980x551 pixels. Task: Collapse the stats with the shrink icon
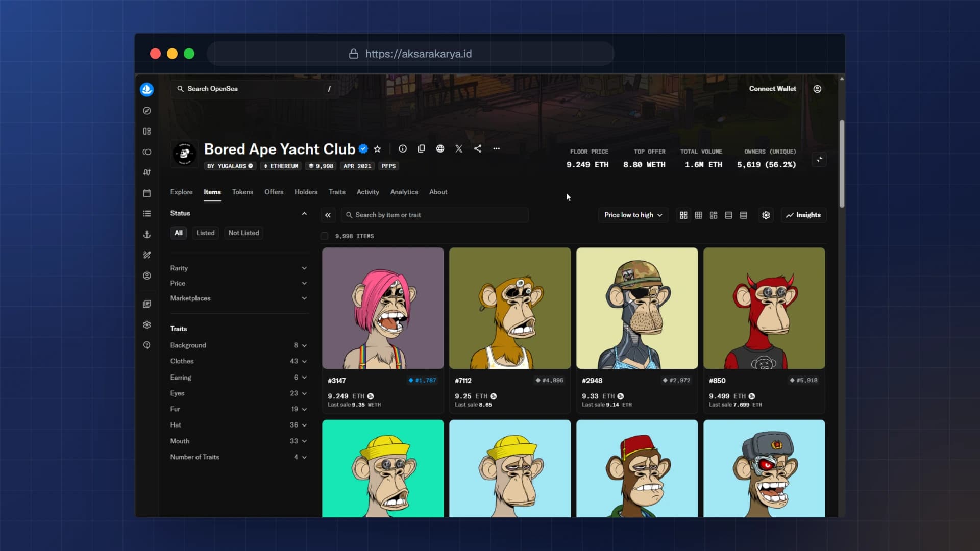click(819, 160)
